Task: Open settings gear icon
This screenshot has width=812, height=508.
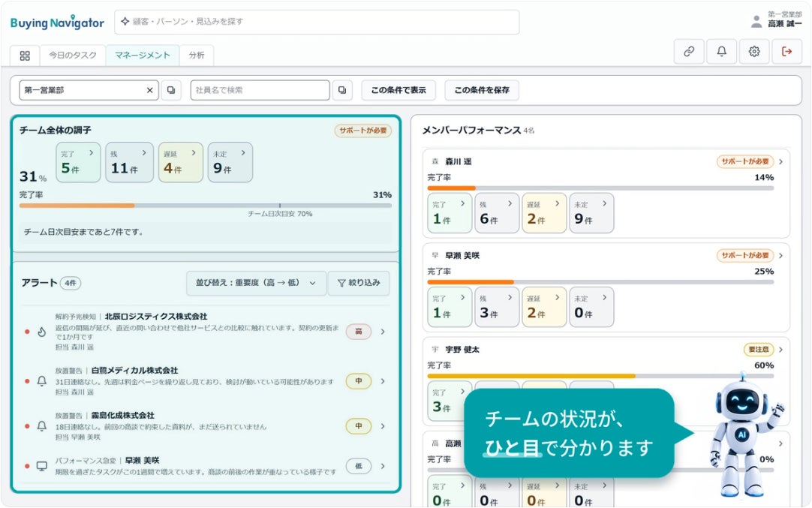Action: coord(754,51)
